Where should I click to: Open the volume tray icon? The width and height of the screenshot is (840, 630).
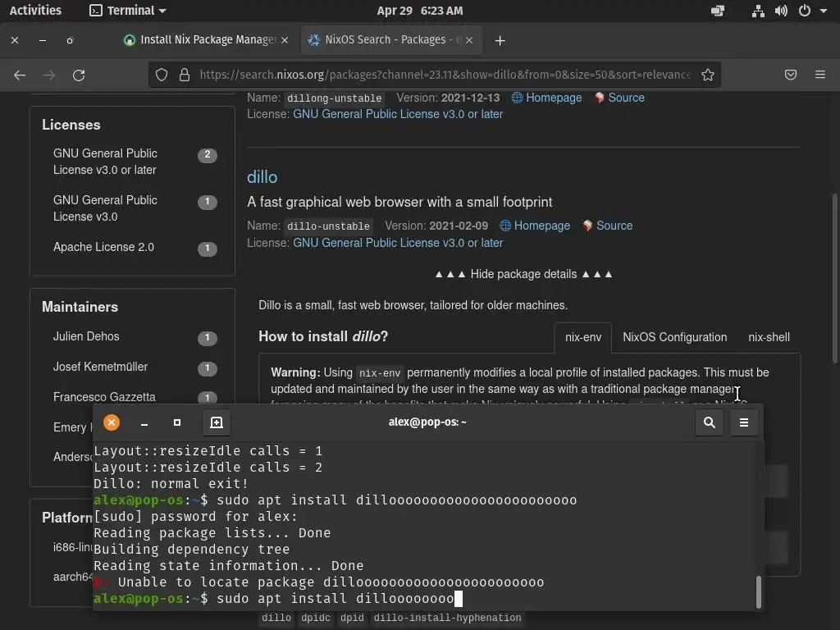point(781,11)
